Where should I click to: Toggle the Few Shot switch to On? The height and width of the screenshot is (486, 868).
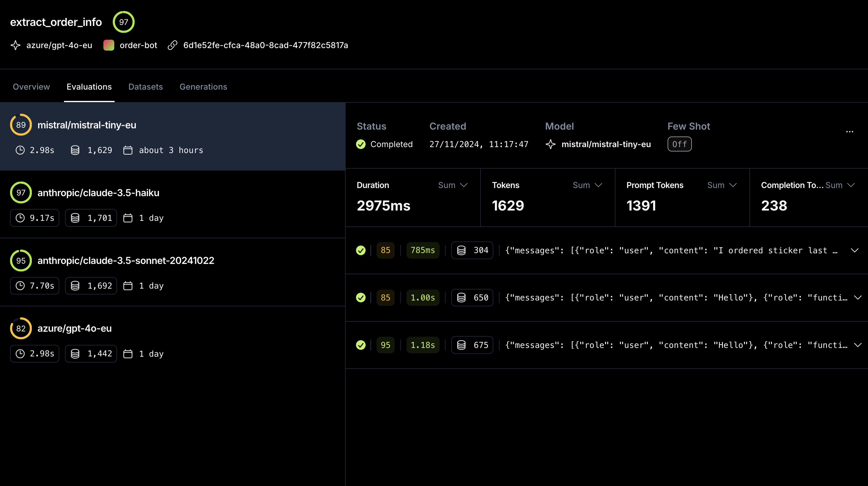680,144
